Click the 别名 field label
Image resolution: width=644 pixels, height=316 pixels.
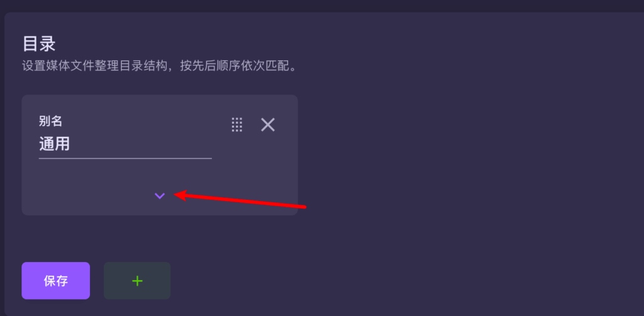click(50, 121)
